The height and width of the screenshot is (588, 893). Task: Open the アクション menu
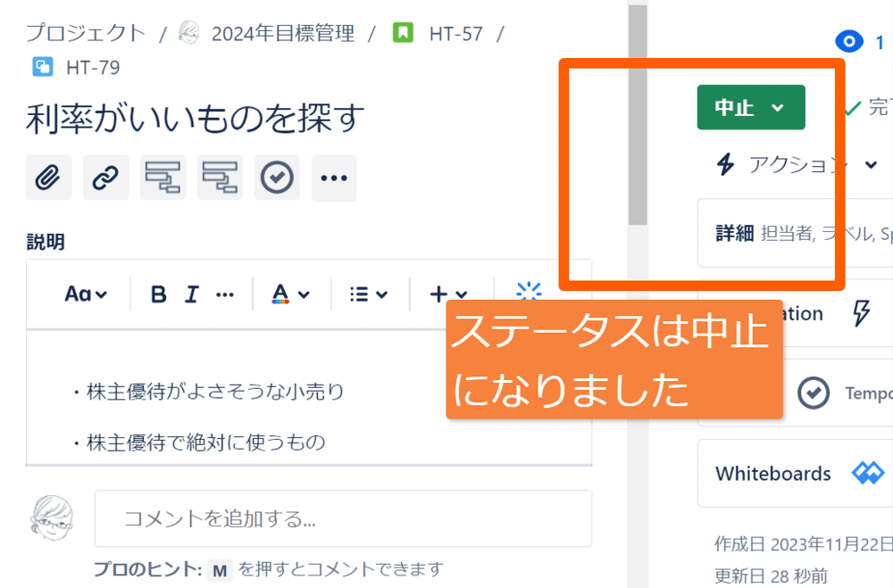click(x=795, y=164)
